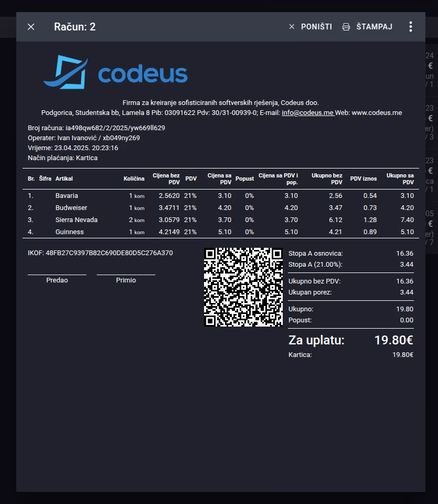Click the Kartica: payment label
The height and width of the screenshot is (504, 438).
point(300,355)
